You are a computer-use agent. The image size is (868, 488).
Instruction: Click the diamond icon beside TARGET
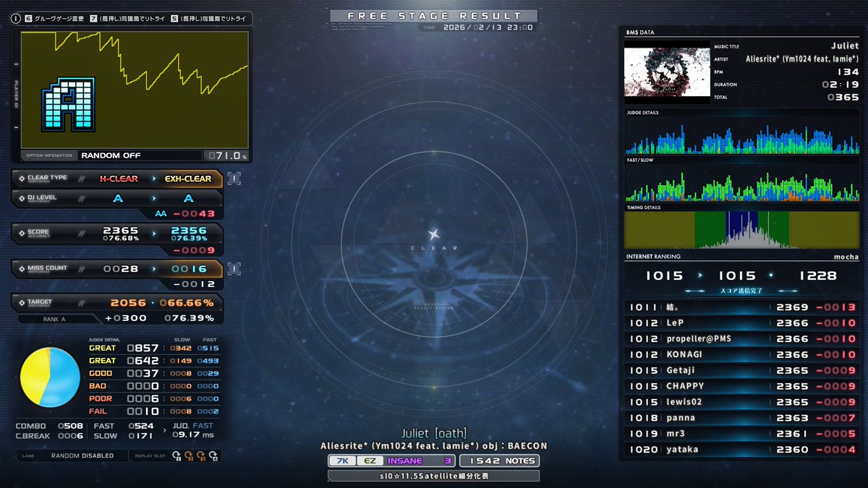click(x=22, y=302)
